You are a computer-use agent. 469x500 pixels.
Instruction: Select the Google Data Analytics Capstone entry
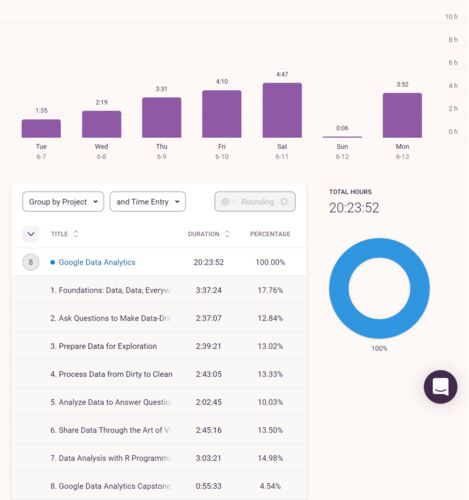pyautogui.click(x=159, y=486)
